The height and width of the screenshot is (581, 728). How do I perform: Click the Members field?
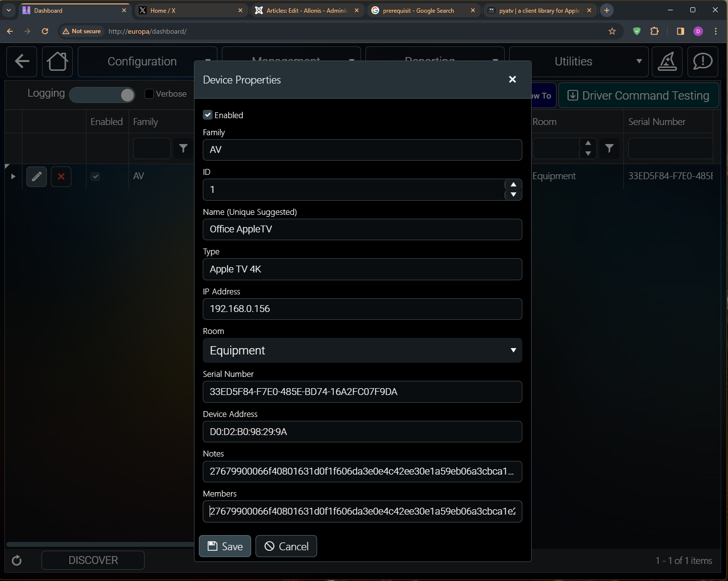(x=363, y=512)
